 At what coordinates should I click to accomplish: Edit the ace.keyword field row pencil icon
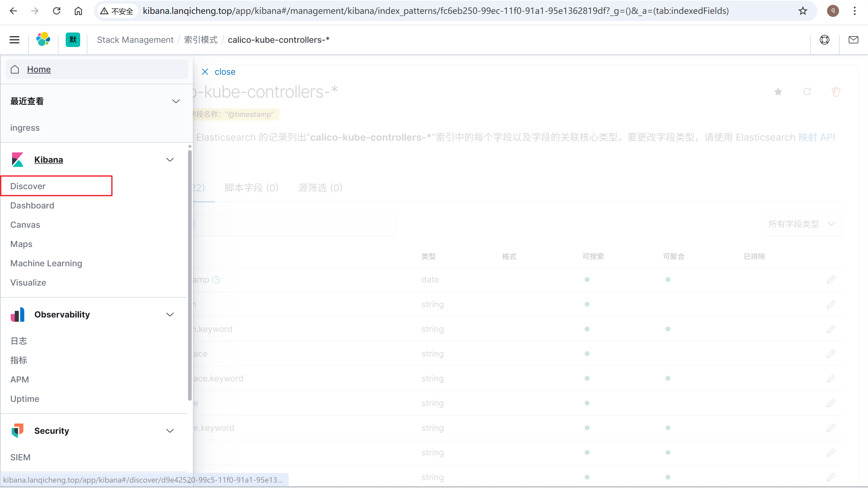[831, 379]
